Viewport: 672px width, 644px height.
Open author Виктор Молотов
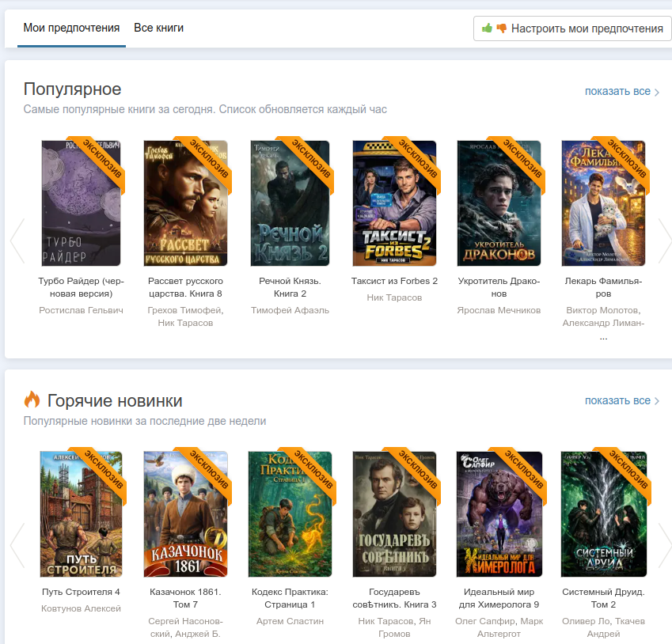(602, 310)
